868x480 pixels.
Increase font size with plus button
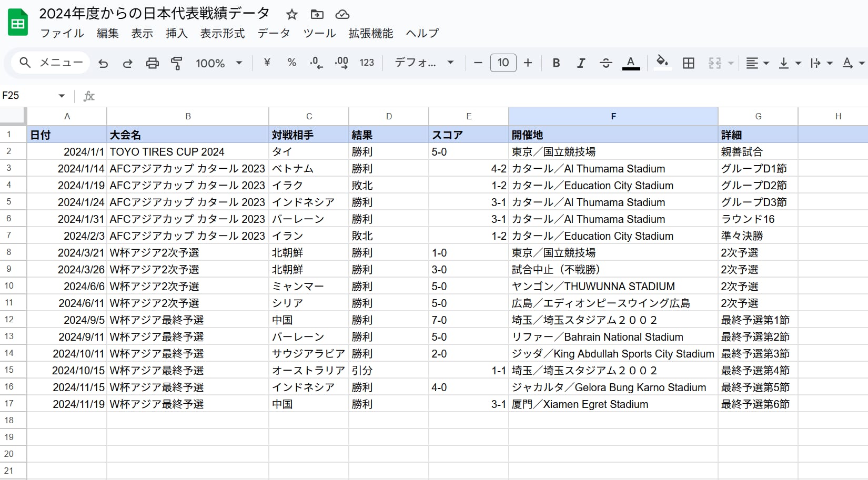click(x=528, y=63)
